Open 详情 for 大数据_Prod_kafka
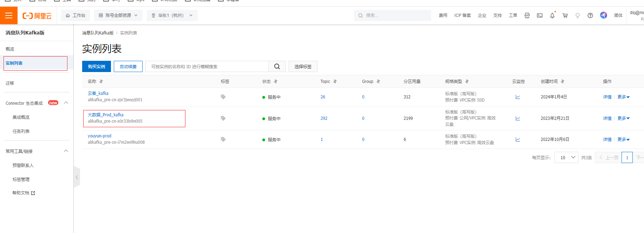 [x=607, y=118]
